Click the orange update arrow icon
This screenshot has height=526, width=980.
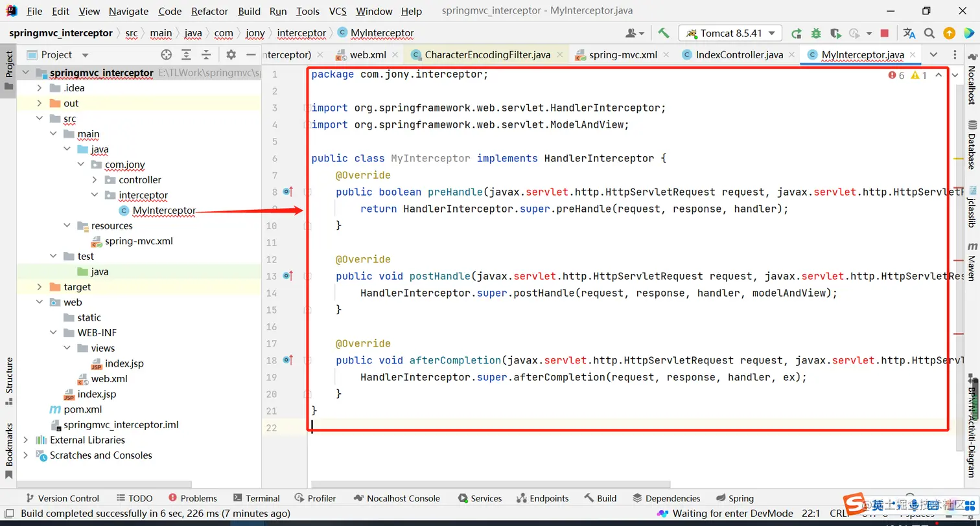[x=949, y=33]
